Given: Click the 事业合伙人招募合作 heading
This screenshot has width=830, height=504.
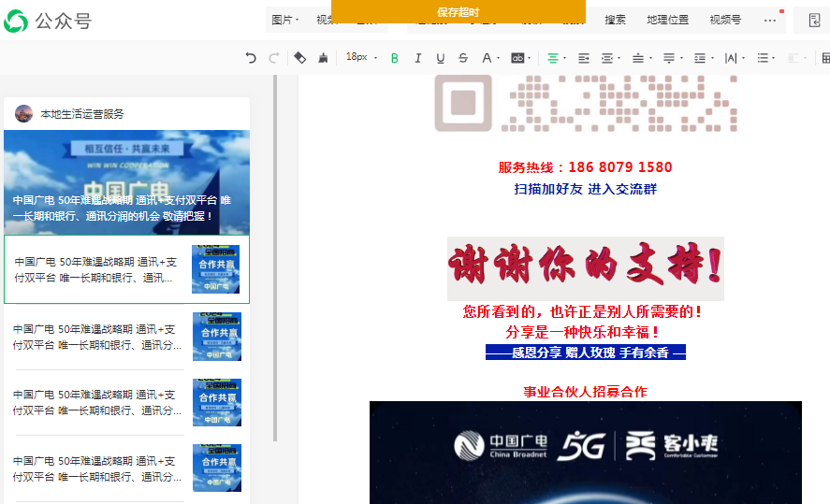Looking at the screenshot, I should (585, 392).
